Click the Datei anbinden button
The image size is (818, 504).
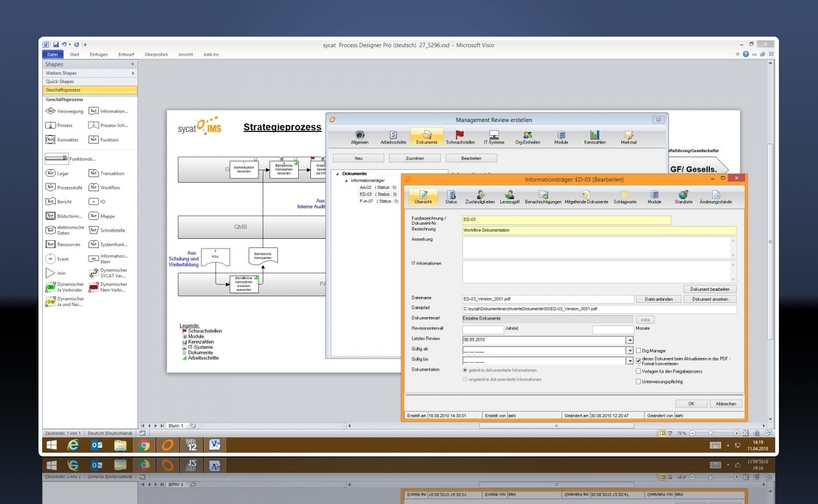click(x=658, y=299)
